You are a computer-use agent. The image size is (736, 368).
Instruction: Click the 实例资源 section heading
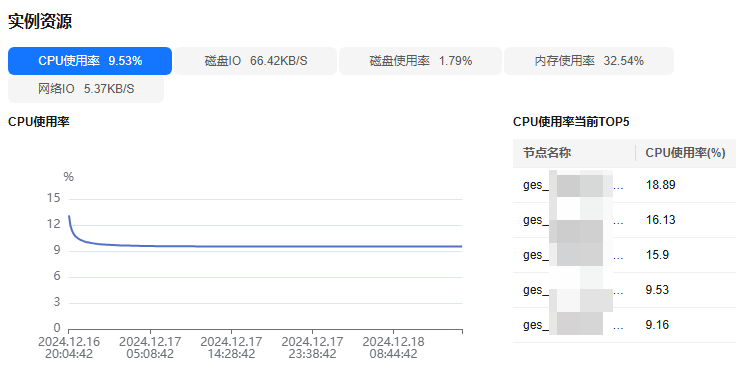tap(40, 22)
